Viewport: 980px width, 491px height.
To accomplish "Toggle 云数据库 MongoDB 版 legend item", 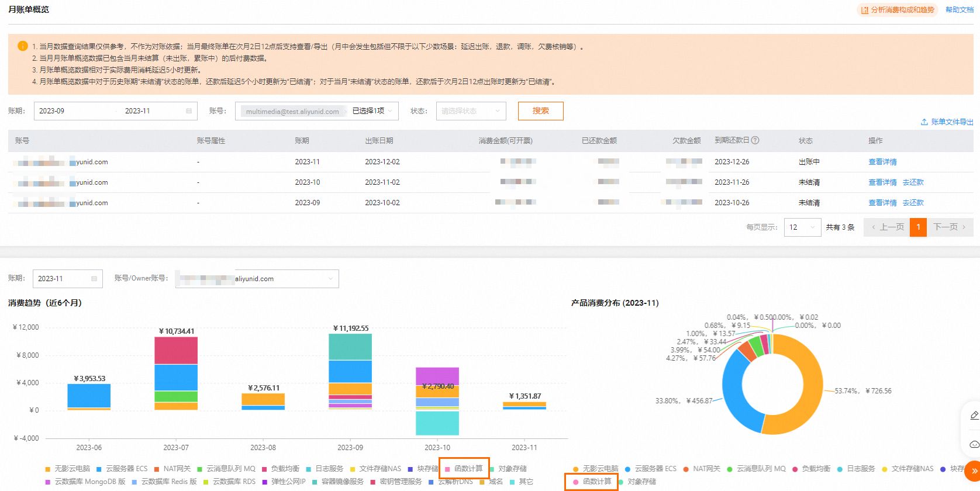I will point(85,482).
